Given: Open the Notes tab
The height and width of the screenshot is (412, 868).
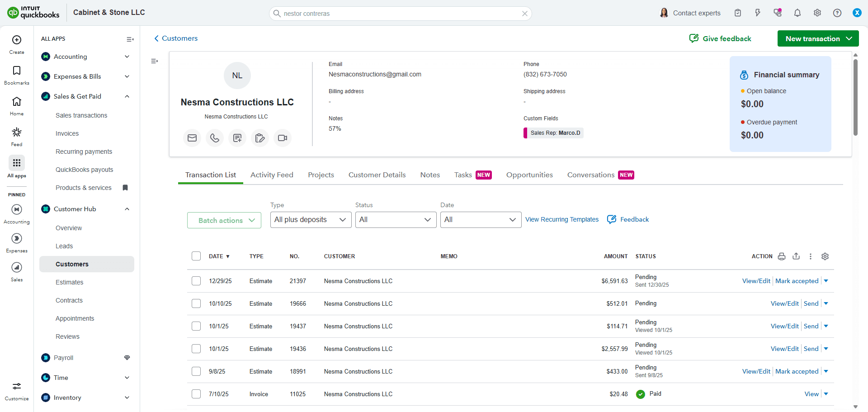Looking at the screenshot, I should (430, 175).
